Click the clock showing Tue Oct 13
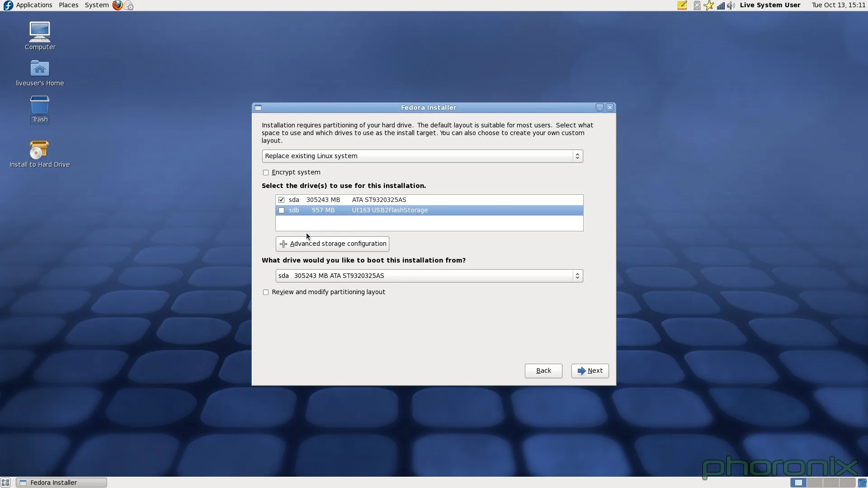 point(838,5)
